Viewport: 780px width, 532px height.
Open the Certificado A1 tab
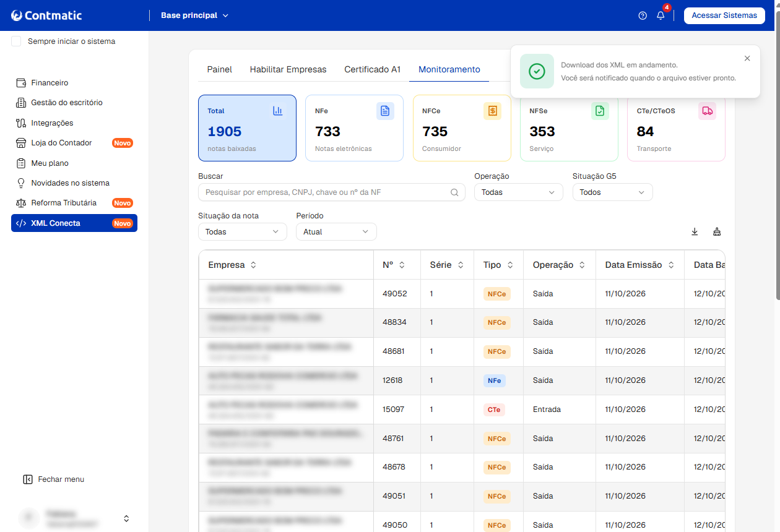coord(373,69)
